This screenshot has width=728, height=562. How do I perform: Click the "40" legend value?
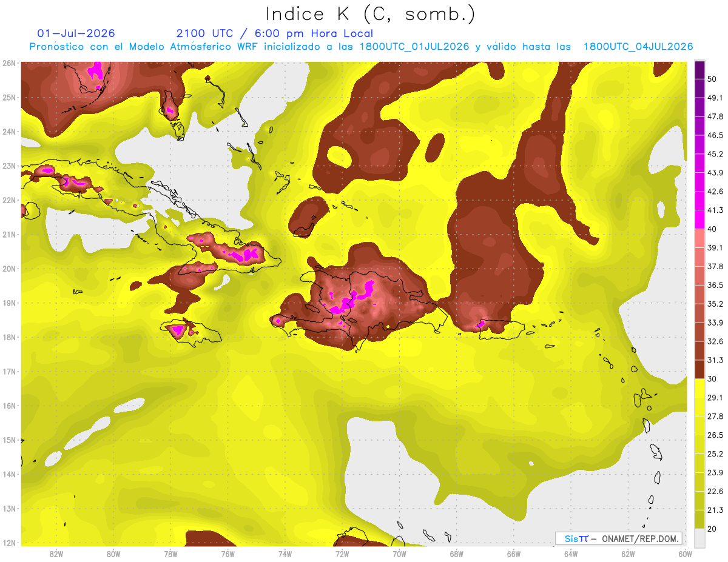point(712,229)
